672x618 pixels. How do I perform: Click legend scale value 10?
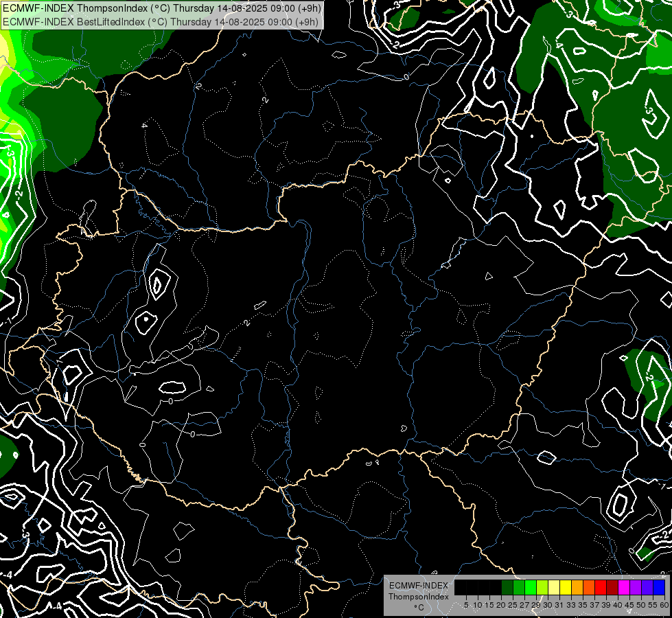pyautogui.click(x=478, y=605)
